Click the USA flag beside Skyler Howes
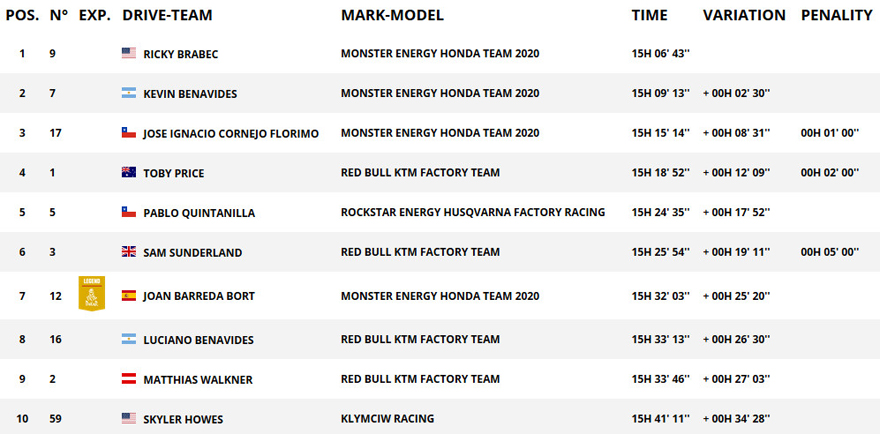Viewport: 880px width, 434px height. point(129,418)
